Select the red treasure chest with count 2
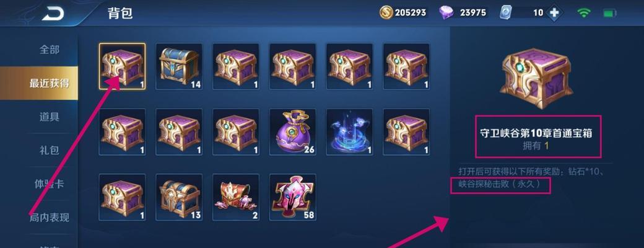Screen dimensions: 644x248 [x=236, y=197]
